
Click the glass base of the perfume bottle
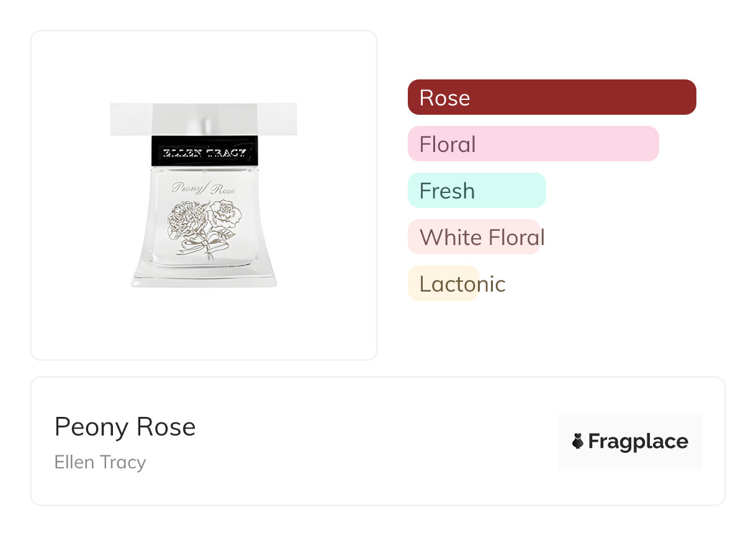pos(204,277)
